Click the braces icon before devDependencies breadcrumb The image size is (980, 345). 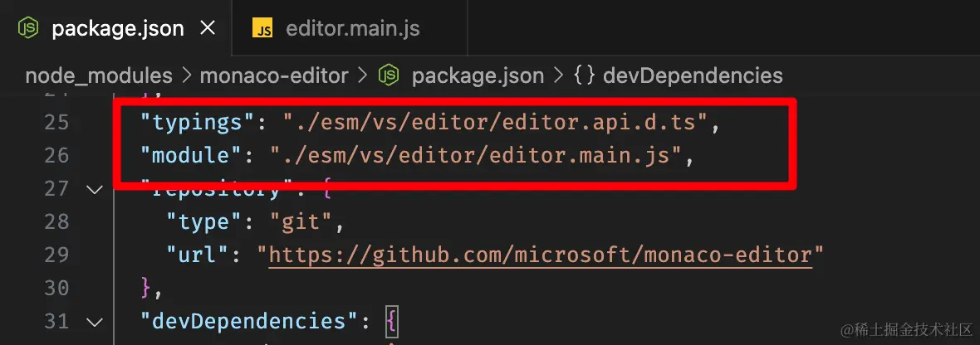pyautogui.click(x=584, y=75)
